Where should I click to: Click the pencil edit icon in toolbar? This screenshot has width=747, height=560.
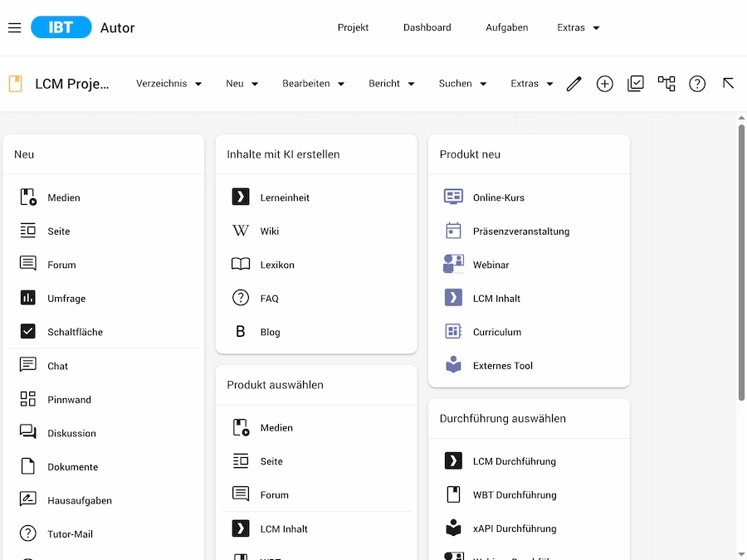tap(574, 84)
